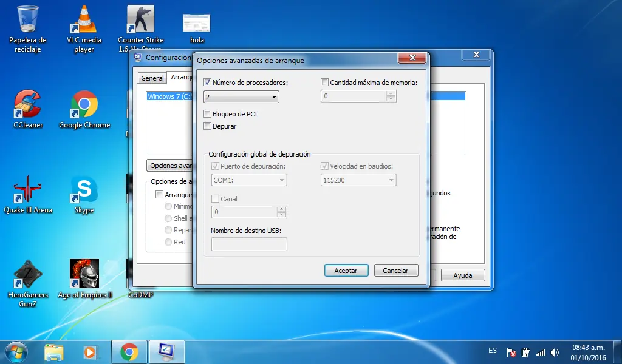Enable Cantidad máxima de memoria checkbox

pyautogui.click(x=324, y=83)
